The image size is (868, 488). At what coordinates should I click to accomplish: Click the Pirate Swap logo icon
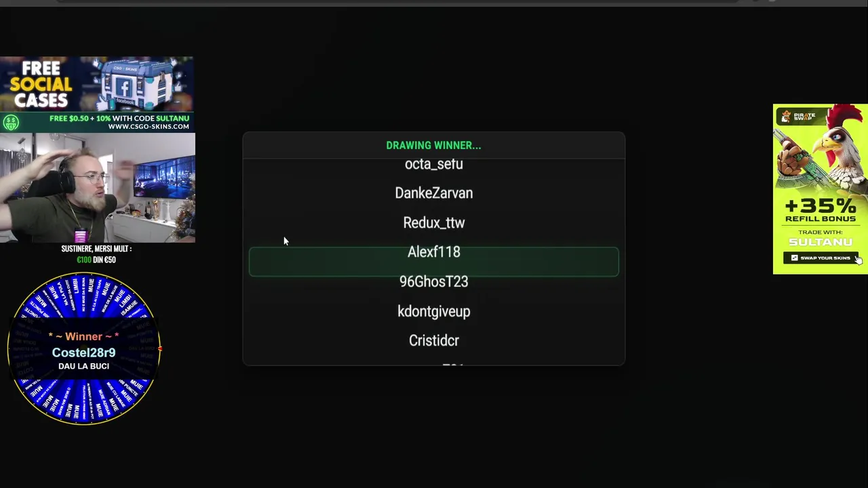coord(785,117)
